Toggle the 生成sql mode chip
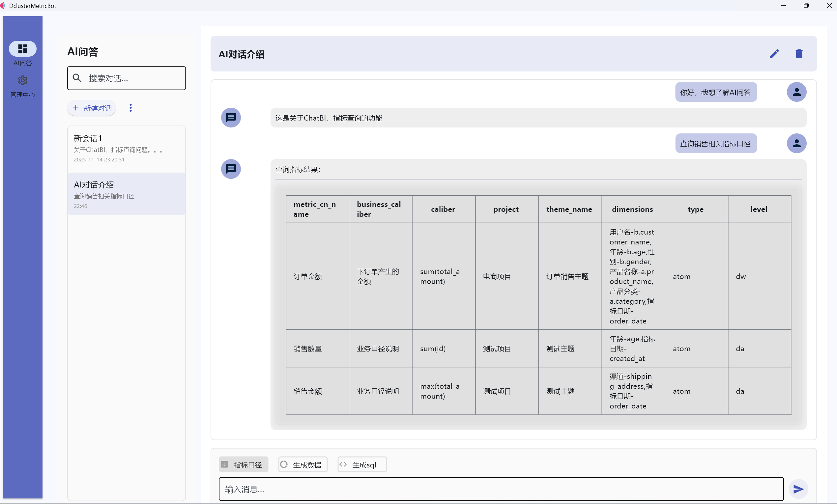The image size is (837, 504). [362, 464]
